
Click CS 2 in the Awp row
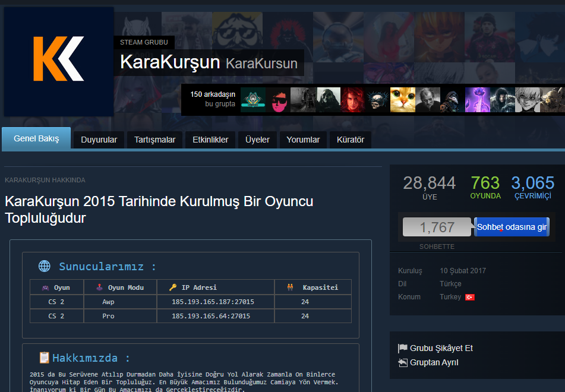coord(56,302)
